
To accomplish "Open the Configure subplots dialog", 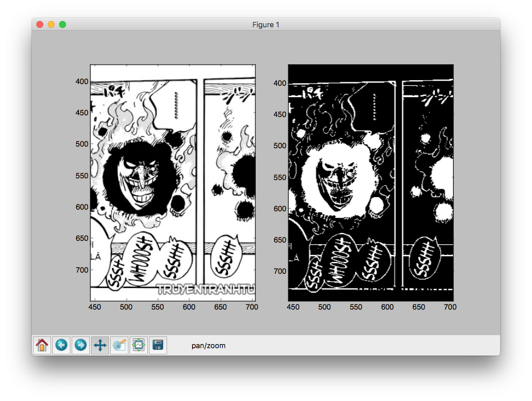I will (x=139, y=345).
